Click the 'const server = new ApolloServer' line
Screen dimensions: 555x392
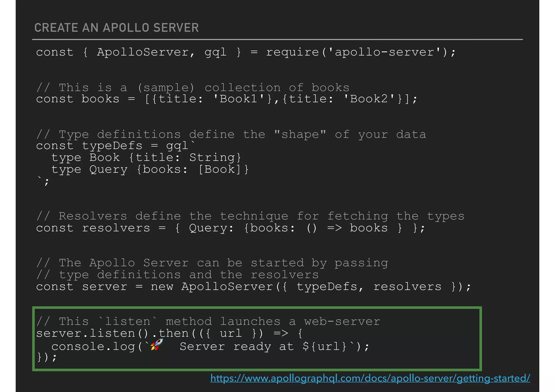pyautogui.click(x=254, y=287)
